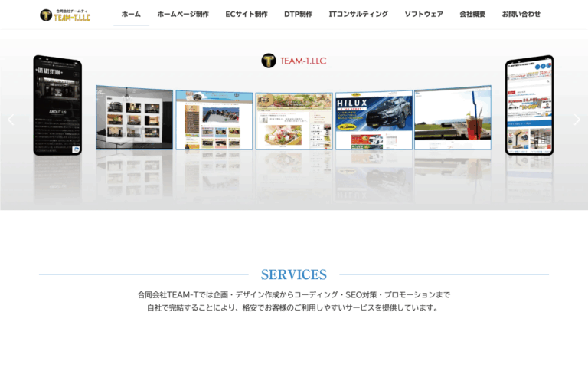The height and width of the screenshot is (368, 588).
Task: Click the TEAM-T.LLC logo in header
Action: coord(65,15)
